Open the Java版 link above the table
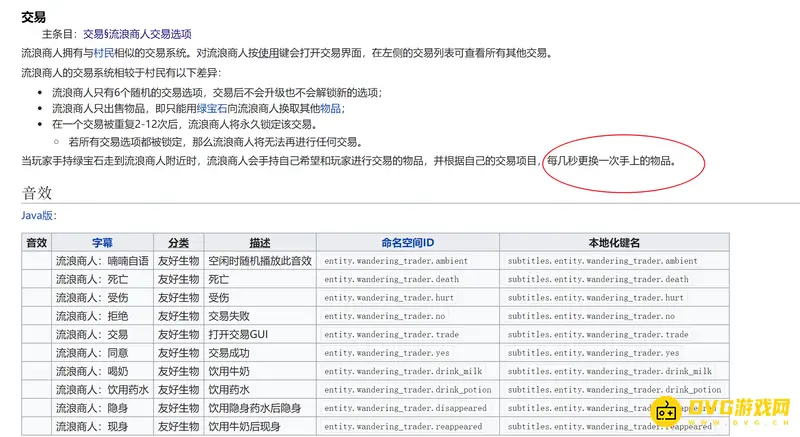Screen dimensions: 800x437 coord(38,215)
